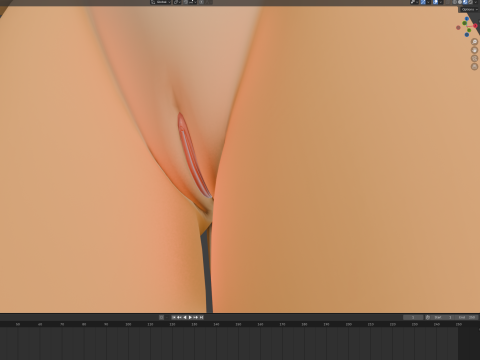Jump to next keyframe

pyautogui.click(x=196, y=317)
